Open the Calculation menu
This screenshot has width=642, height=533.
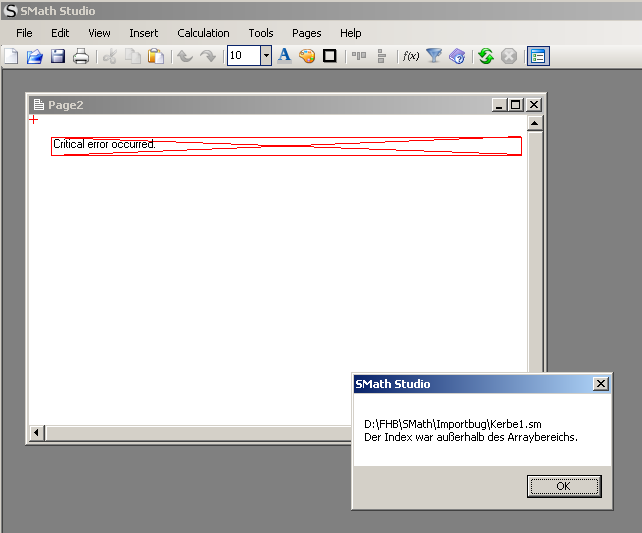[203, 33]
